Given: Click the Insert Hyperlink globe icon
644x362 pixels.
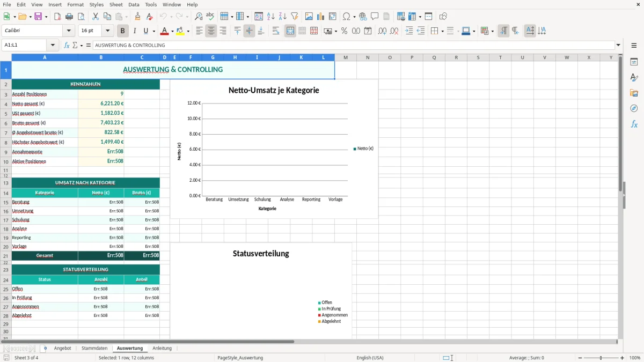Looking at the screenshot, I should coord(363,17).
